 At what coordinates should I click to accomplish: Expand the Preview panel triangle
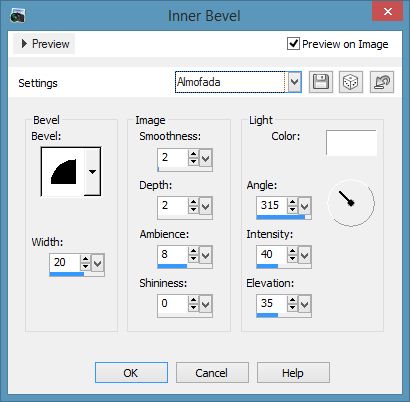24,44
